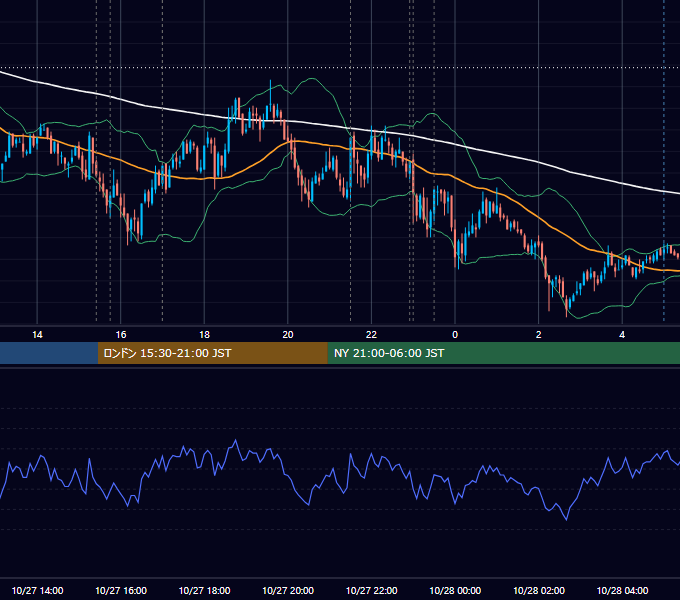This screenshot has width=680, height=600.
Task: Click the NY 21:00-06:00 JST session bar
Action: (503, 353)
